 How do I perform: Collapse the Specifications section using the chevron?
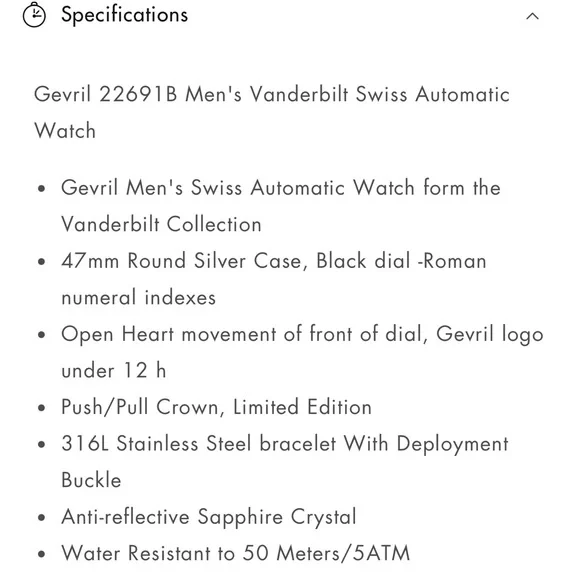tap(532, 16)
